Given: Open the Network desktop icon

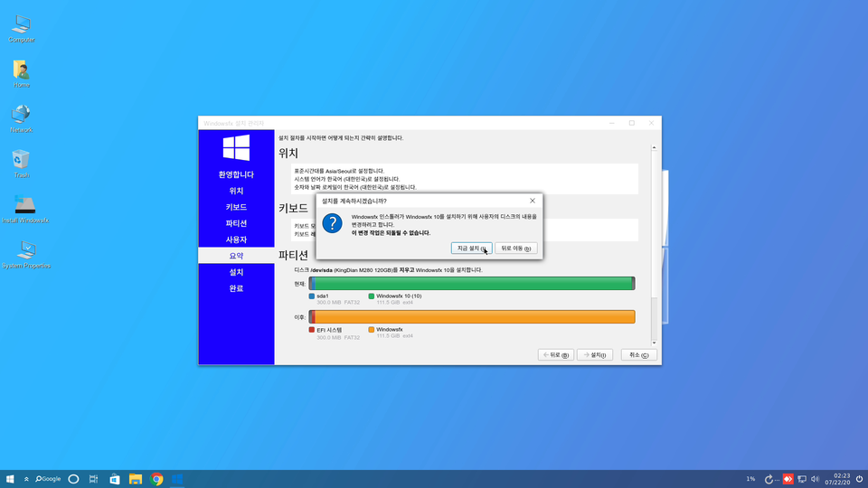Looking at the screenshot, I should 21,118.
